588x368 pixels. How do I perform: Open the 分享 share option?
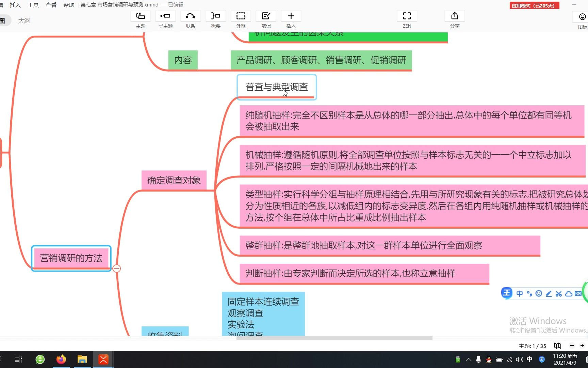455,20
